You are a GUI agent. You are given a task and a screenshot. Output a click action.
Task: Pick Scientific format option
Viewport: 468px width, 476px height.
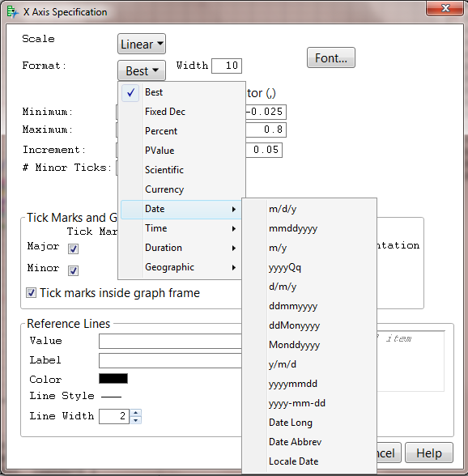[181, 170]
